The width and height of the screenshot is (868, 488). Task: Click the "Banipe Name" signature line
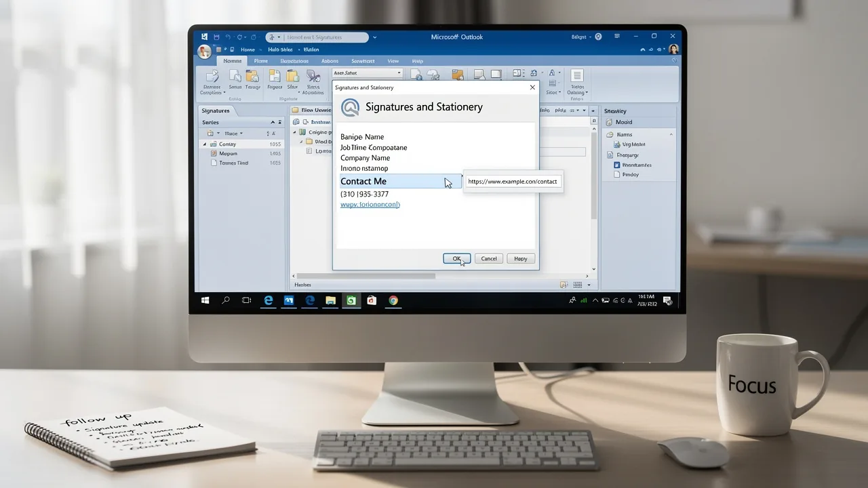tap(362, 137)
